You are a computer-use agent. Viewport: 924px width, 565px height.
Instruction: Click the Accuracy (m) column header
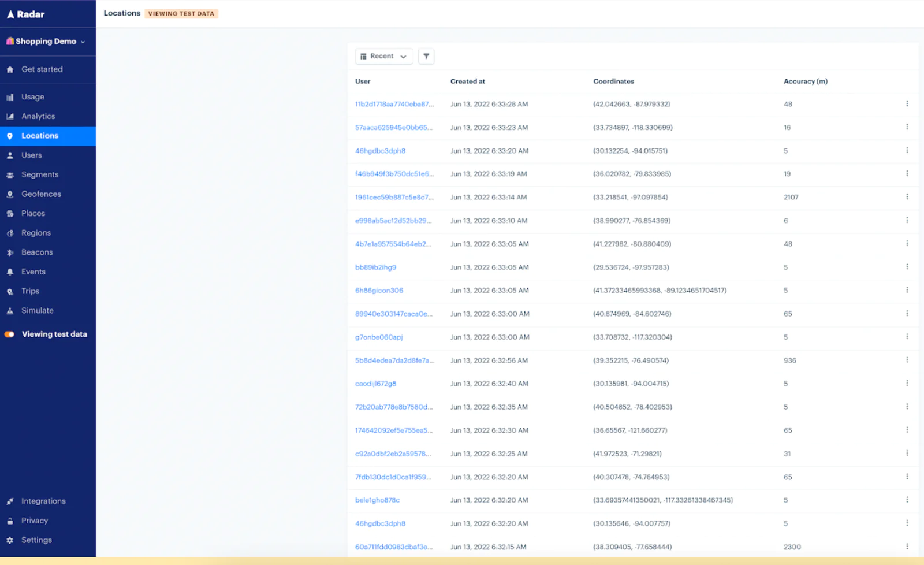tap(805, 81)
